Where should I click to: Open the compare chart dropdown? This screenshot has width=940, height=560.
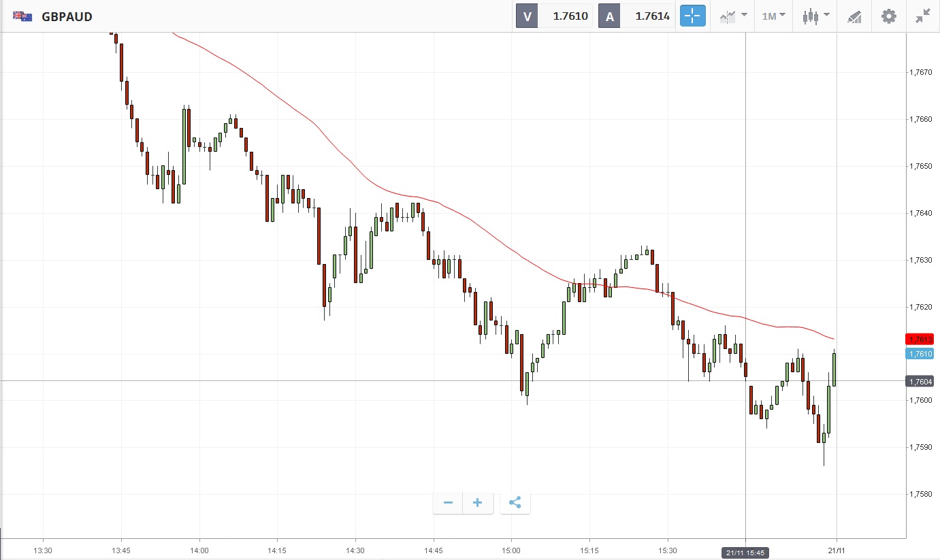[x=733, y=16]
